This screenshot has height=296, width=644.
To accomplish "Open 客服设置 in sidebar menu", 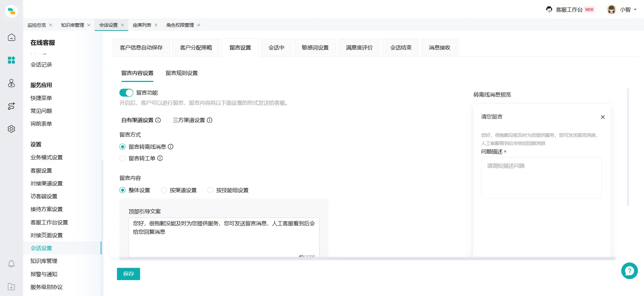I will point(41,171).
